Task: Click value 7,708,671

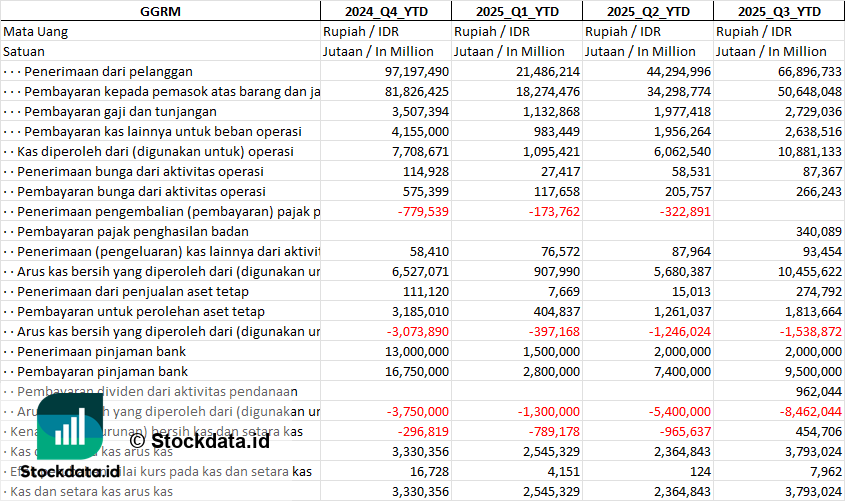Action: [x=420, y=151]
